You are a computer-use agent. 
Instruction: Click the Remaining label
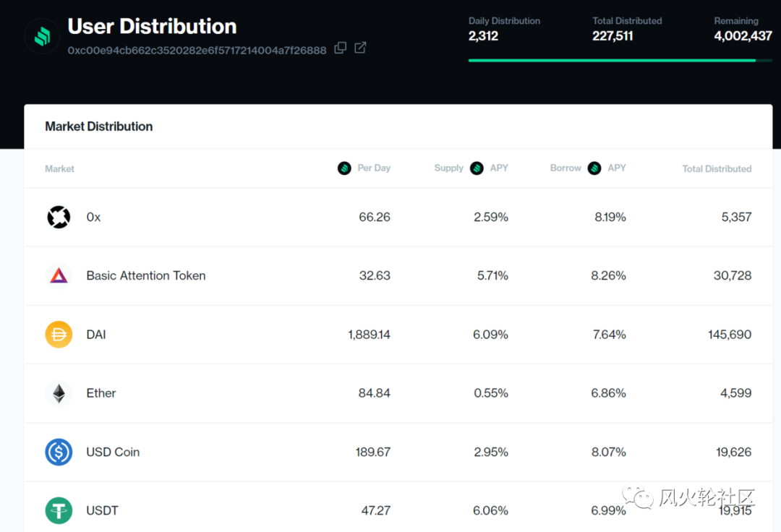coord(736,21)
